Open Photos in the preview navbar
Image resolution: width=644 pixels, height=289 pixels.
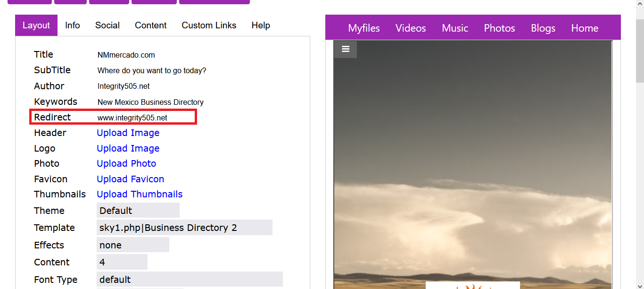499,28
